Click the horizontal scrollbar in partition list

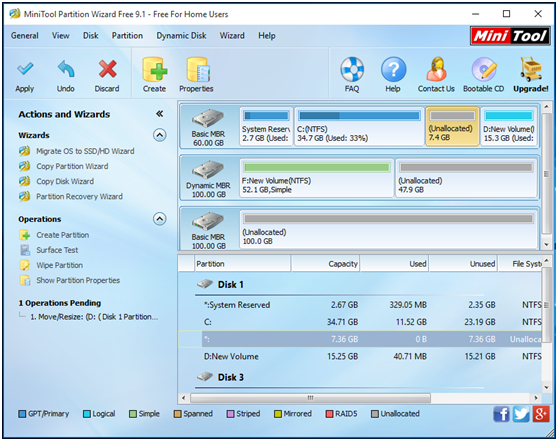pos(310,398)
